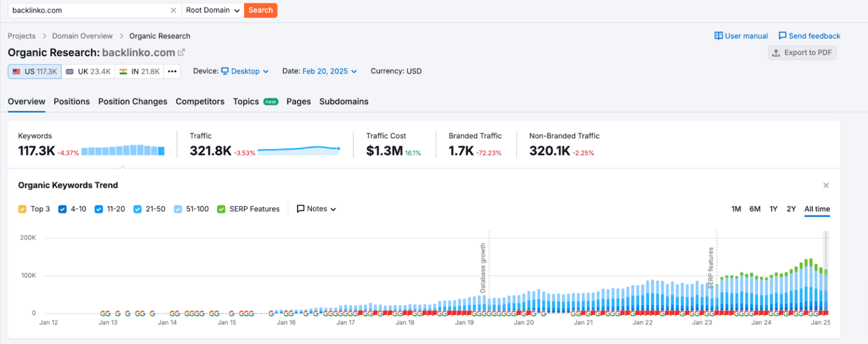
Task: Open the Device Desktop dropdown
Action: [x=245, y=71]
